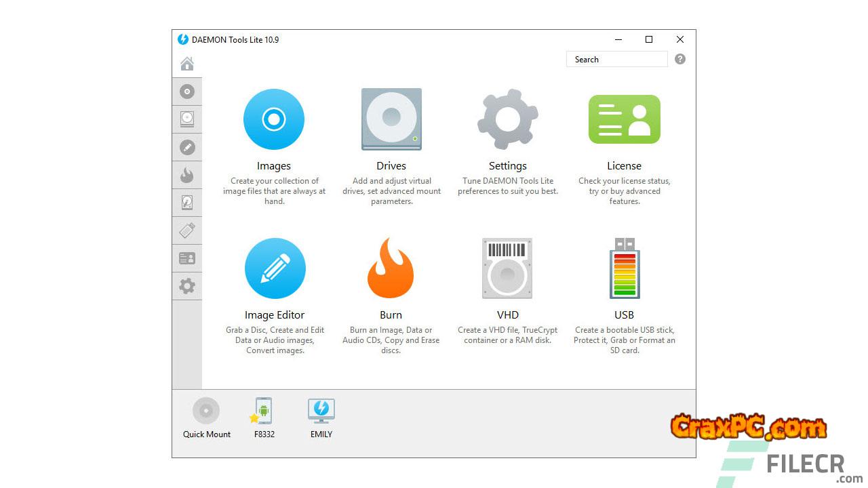Launch Image Editor pencil tile
This screenshot has width=868, height=488.
pyautogui.click(x=275, y=269)
